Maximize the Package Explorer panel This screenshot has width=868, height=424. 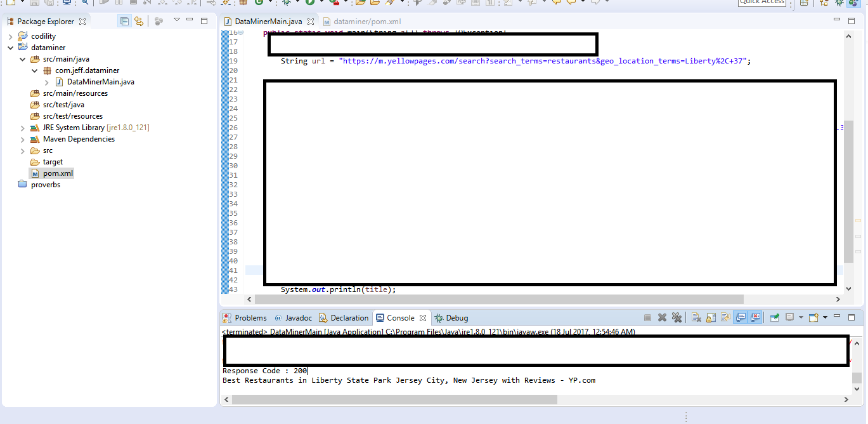click(204, 20)
